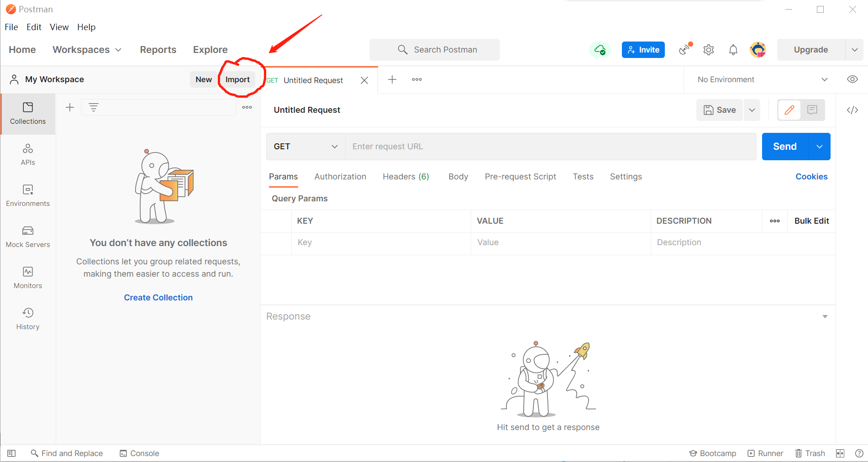Viewport: 868px width, 462px height.
Task: Open the settings gear icon
Action: (709, 50)
